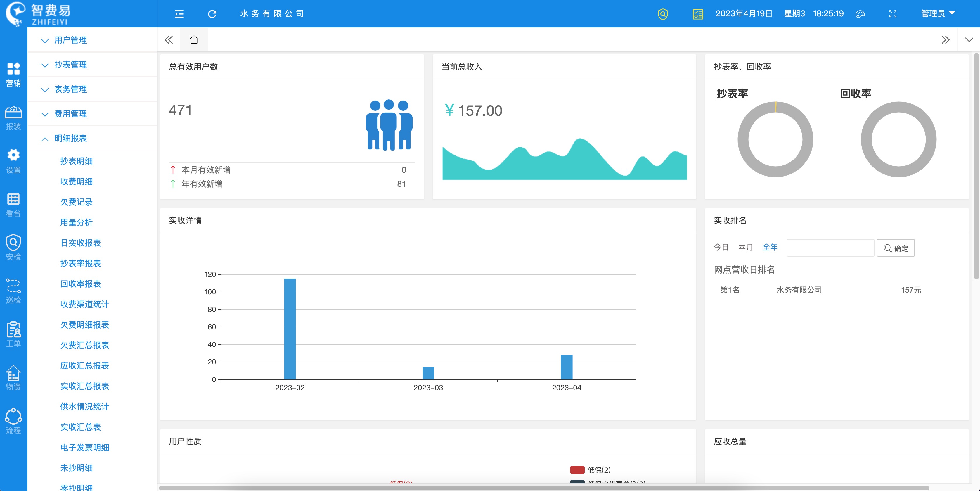Open the 营销 marketing sidebar module
The height and width of the screenshot is (491, 980).
click(x=13, y=75)
